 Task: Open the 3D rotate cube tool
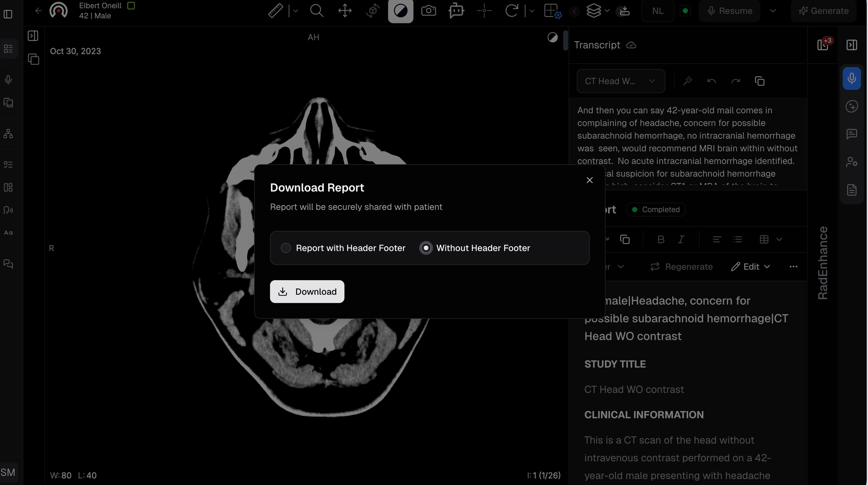[x=373, y=11]
